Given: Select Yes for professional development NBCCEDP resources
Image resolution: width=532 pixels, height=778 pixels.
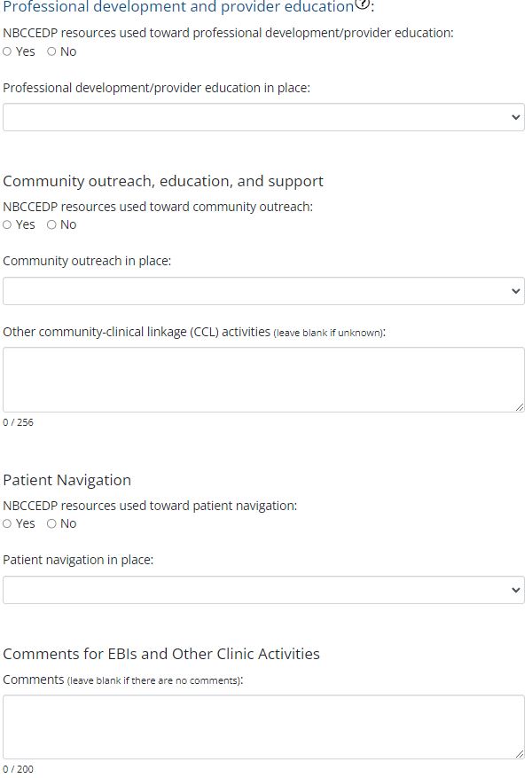Looking at the screenshot, I should [x=8, y=51].
